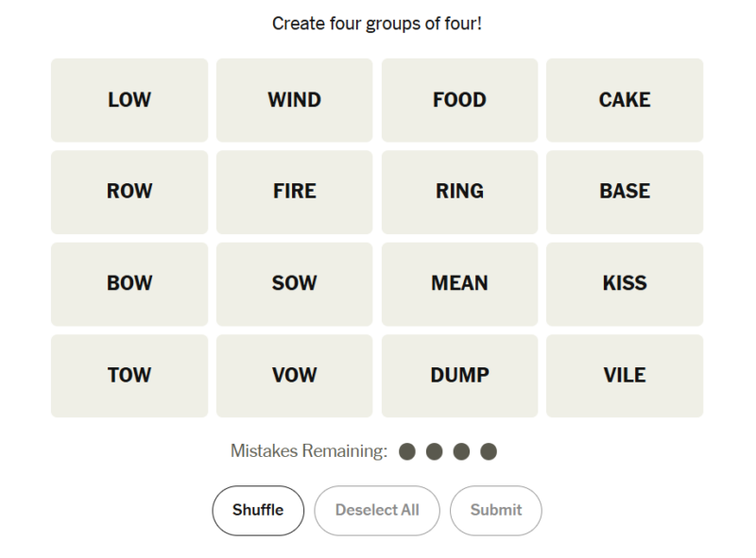Tap the MEAN tile
This screenshot has height=558, width=756.
pos(459,283)
